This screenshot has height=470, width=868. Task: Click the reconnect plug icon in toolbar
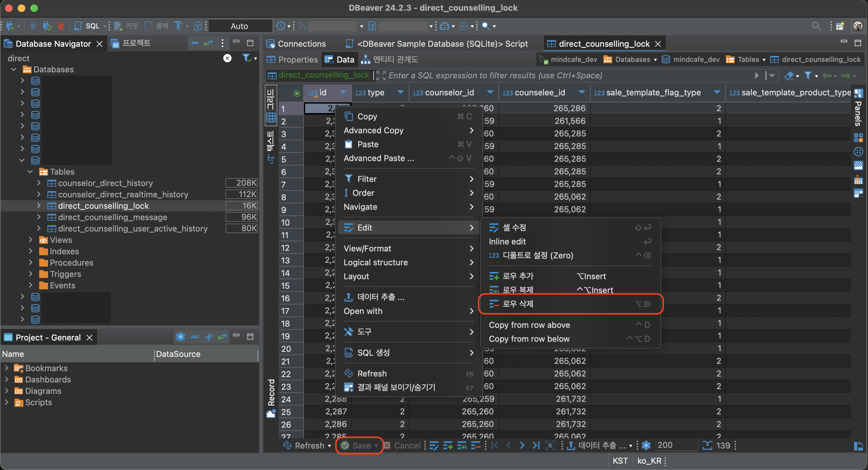(x=47, y=26)
